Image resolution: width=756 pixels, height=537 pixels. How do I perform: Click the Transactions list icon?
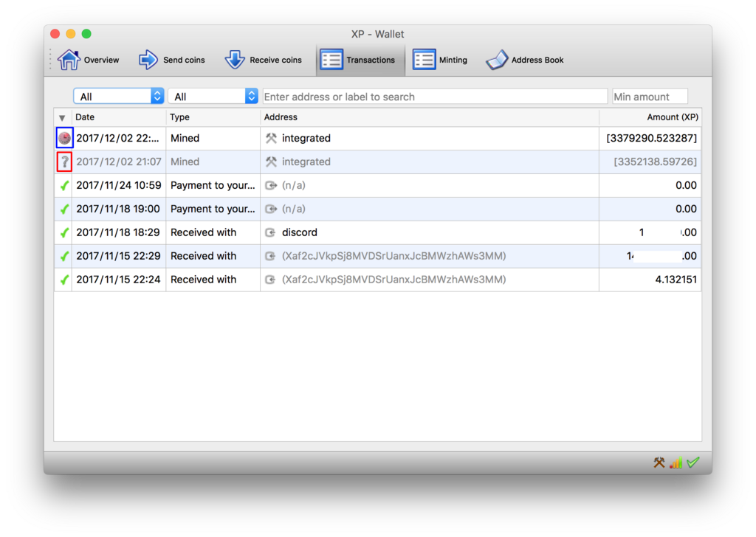pos(331,60)
